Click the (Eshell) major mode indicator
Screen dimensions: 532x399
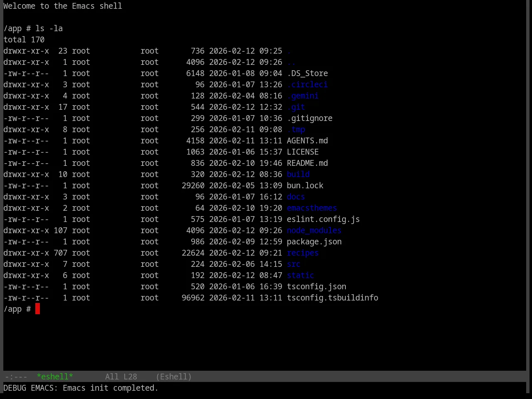(x=174, y=377)
